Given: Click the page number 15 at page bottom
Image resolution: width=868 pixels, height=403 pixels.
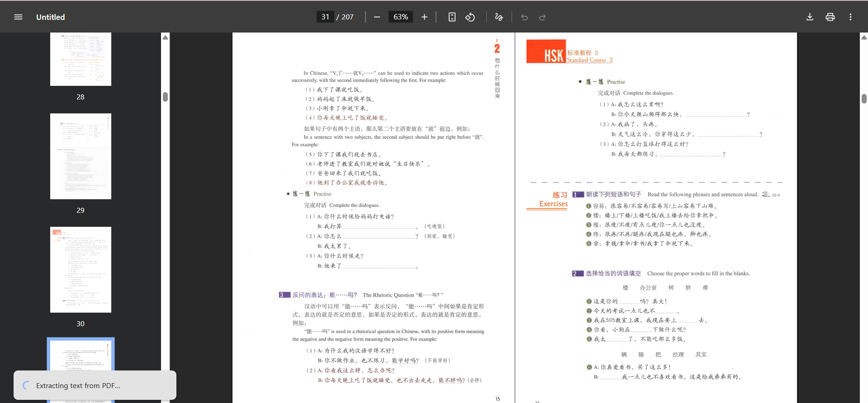Looking at the screenshot, I should (498, 399).
